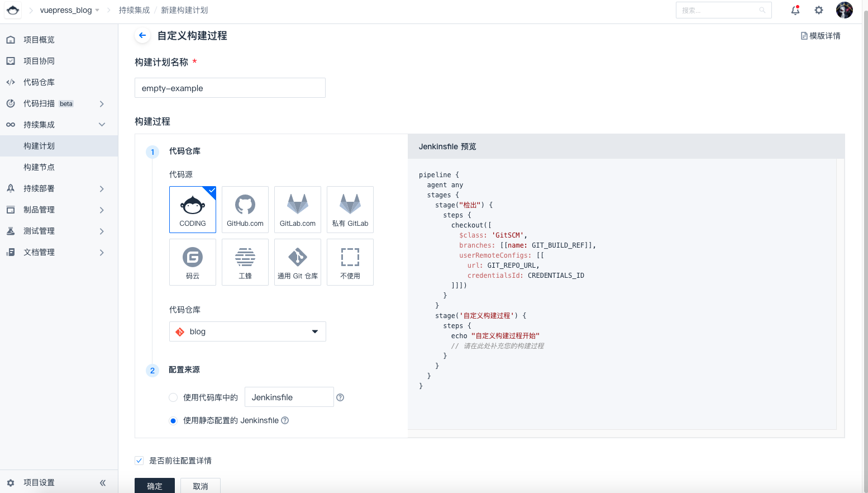868x493 pixels.
Task: Open the 模版详情 link
Action: pos(820,36)
